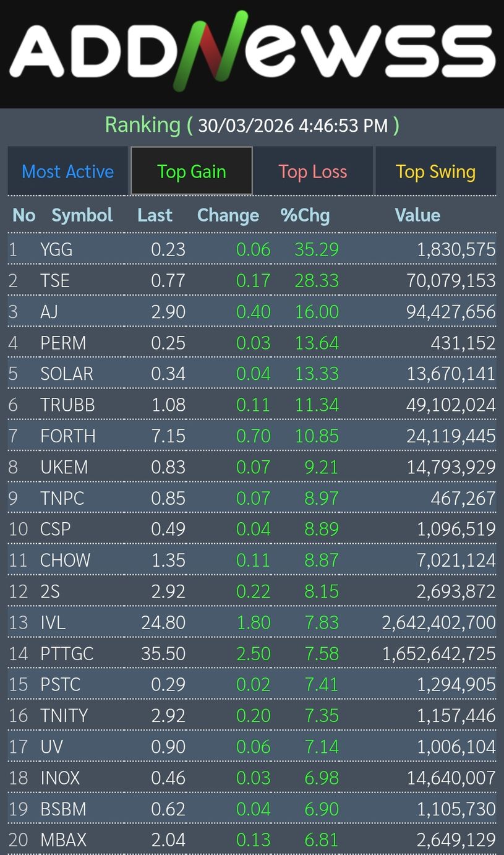This screenshot has width=504, height=855.
Task: Click the %Chg column header
Action: [305, 215]
